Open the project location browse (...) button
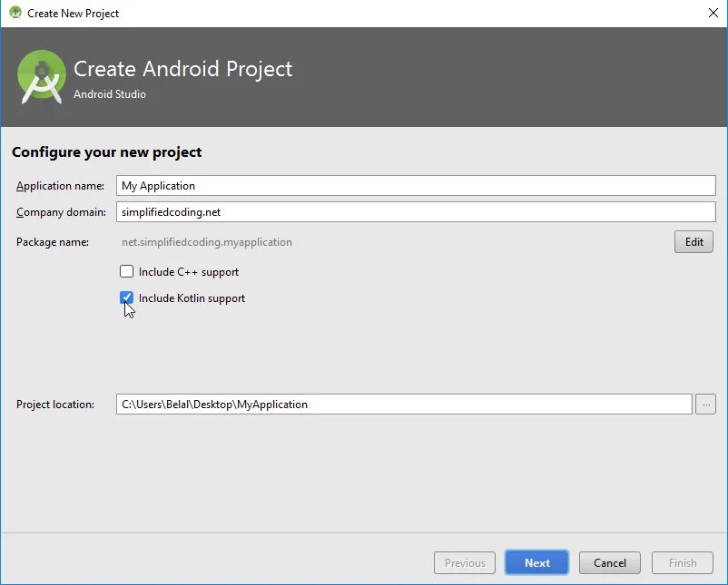The width and height of the screenshot is (728, 585). [x=705, y=405]
